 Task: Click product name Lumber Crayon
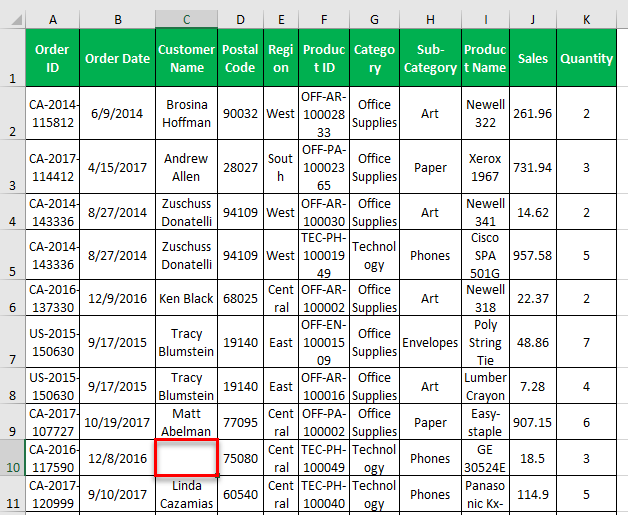click(x=485, y=386)
